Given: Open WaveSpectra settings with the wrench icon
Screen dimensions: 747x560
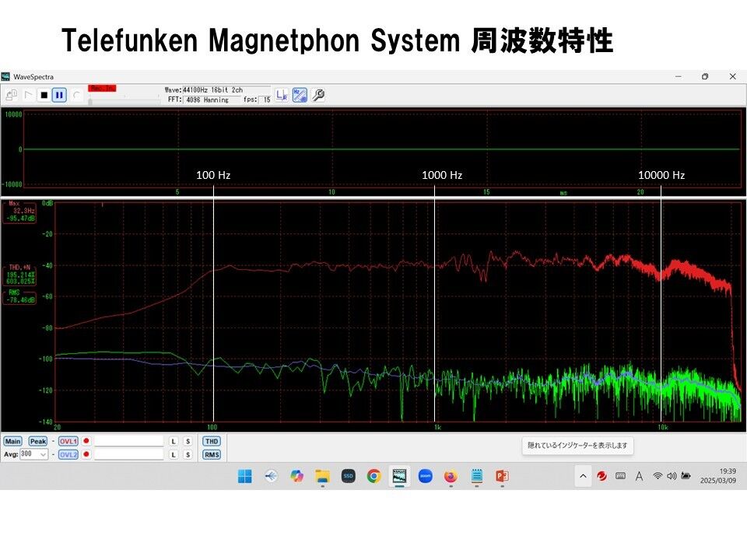Looking at the screenshot, I should pyautogui.click(x=318, y=94).
